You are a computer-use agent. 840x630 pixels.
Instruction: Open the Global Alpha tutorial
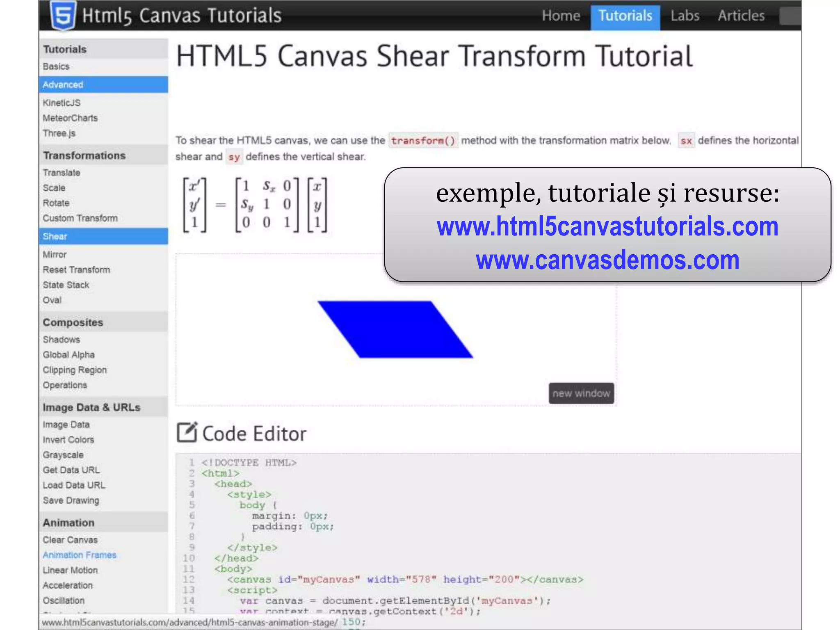coord(68,355)
